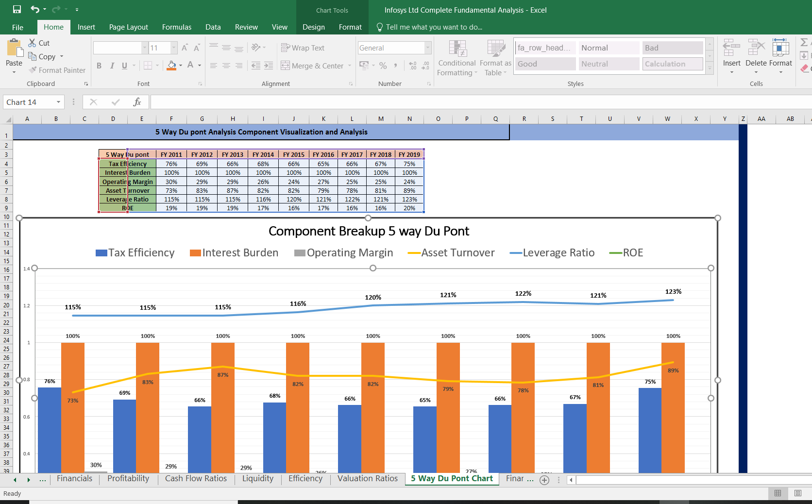Apply the Fill Color bucket

coord(171,66)
